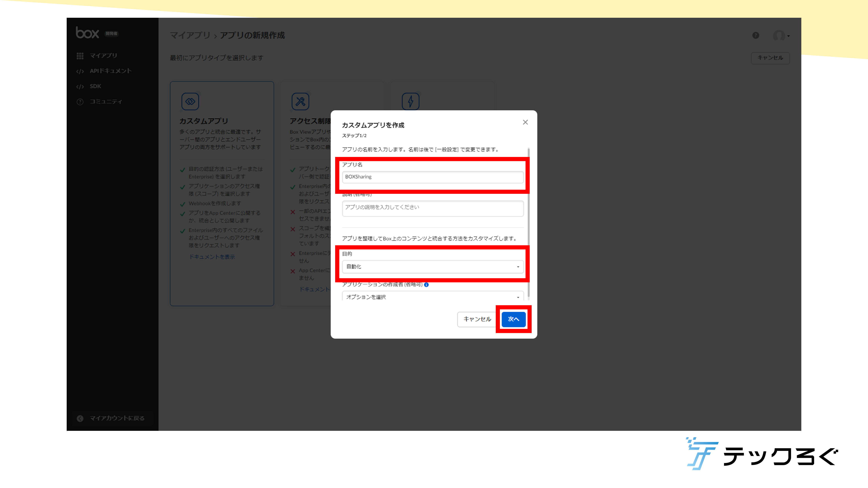Click 'Webhookを作成します' in カスタムアプリ card

tap(215, 203)
